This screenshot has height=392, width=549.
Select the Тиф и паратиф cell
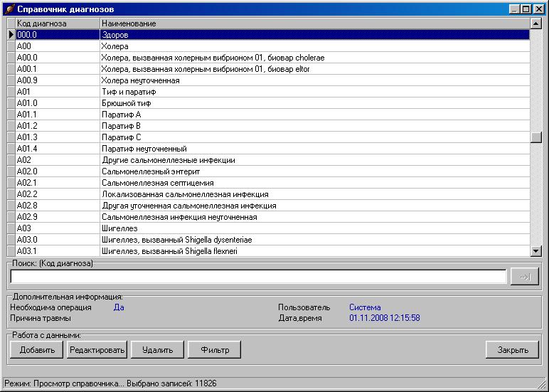315,92
